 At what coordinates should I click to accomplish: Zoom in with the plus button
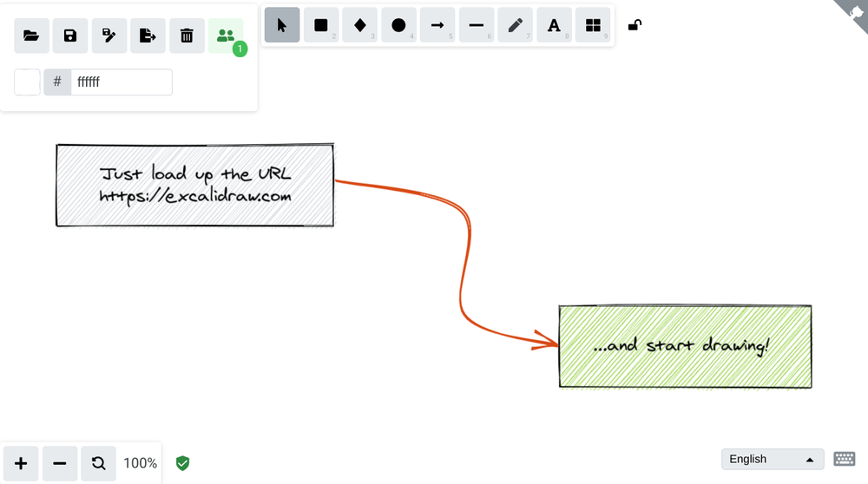(21, 463)
